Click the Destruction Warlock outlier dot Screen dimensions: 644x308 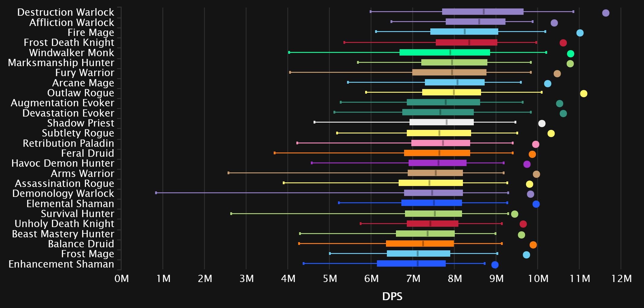tap(605, 13)
